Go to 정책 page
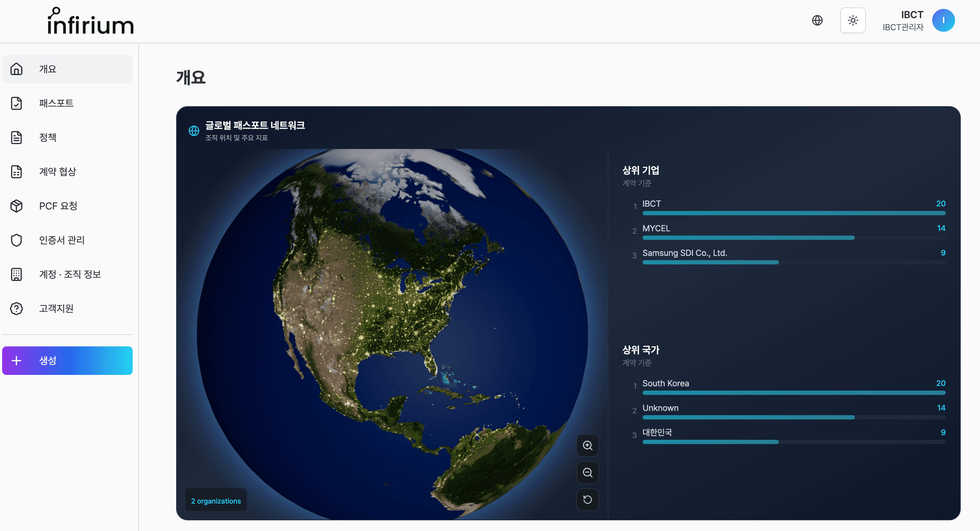 click(x=47, y=137)
